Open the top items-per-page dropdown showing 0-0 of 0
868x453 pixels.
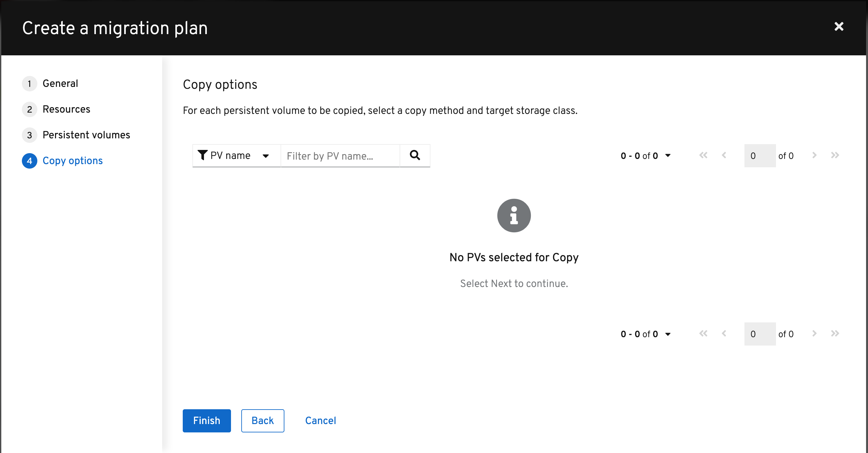[645, 155]
